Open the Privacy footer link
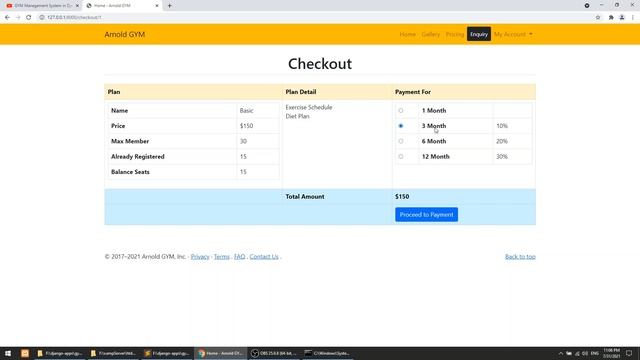Viewport: 640px width, 360px height. pyautogui.click(x=200, y=257)
